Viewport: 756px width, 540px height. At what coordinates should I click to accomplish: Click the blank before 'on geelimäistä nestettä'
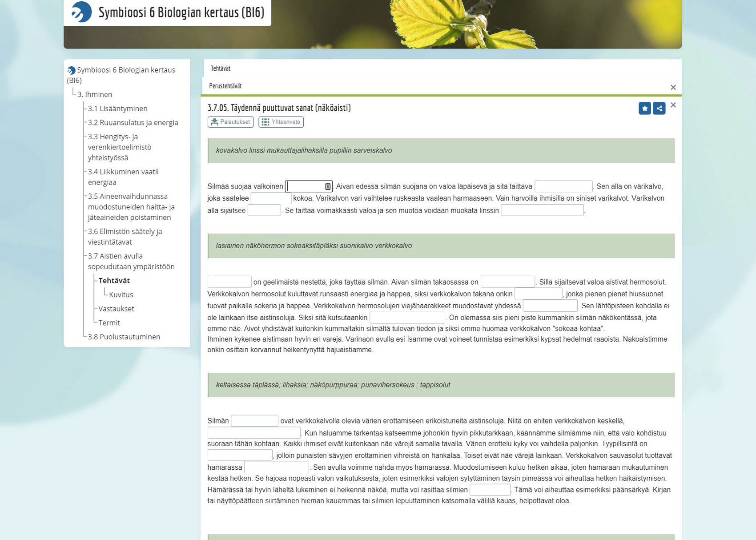229,282
